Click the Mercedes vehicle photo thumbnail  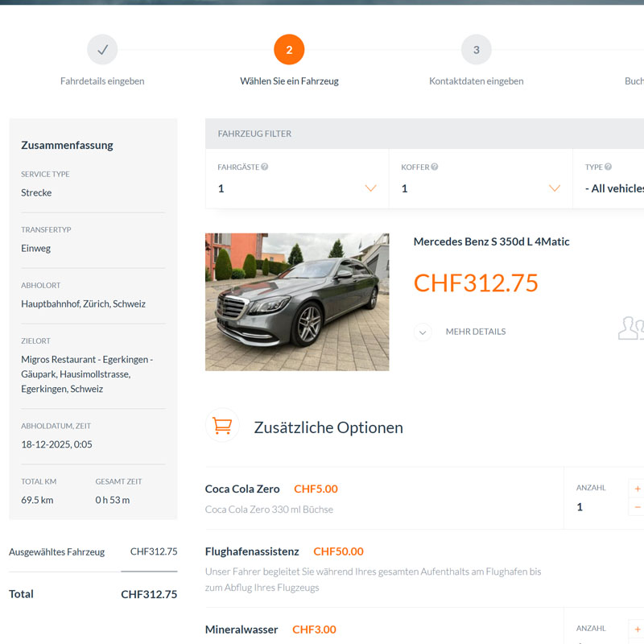pos(296,302)
